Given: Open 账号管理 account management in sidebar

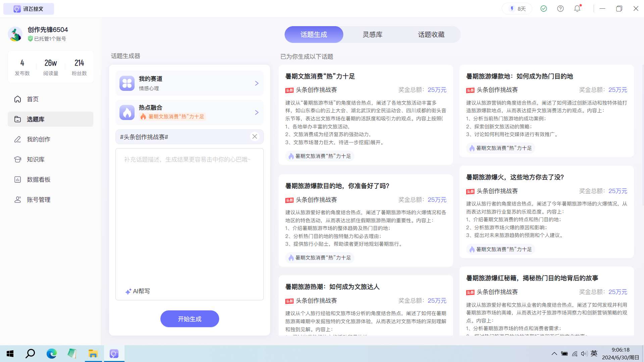Looking at the screenshot, I should click(38, 200).
